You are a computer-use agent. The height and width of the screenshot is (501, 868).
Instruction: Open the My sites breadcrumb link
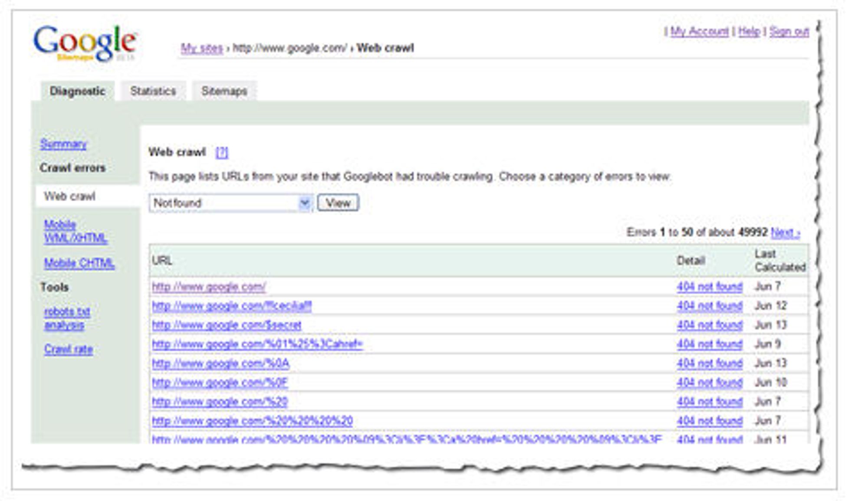click(202, 48)
